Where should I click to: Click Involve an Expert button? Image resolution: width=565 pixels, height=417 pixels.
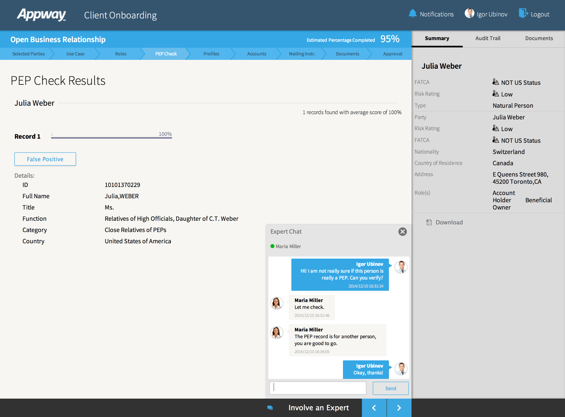318,408
